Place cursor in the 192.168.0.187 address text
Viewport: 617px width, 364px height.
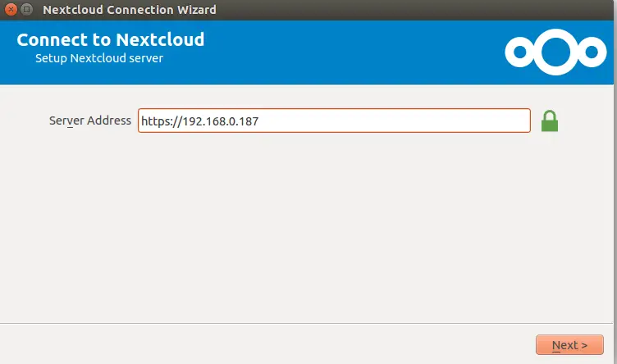pos(221,121)
